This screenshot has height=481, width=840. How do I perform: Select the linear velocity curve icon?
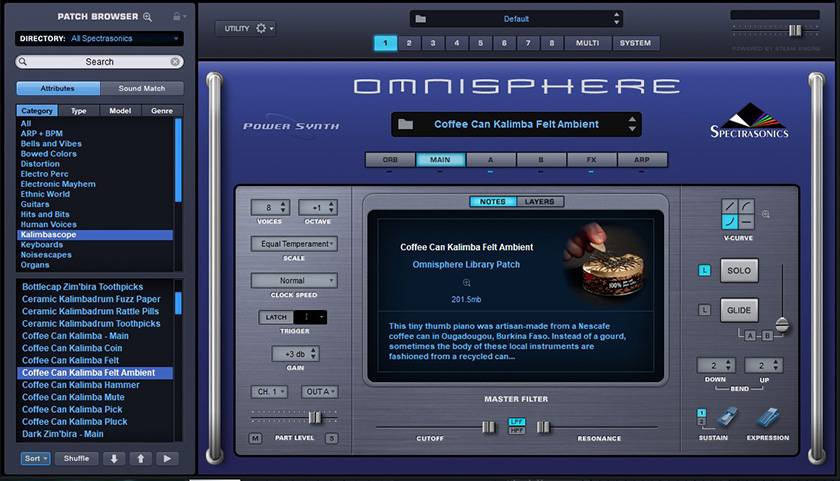(x=730, y=207)
